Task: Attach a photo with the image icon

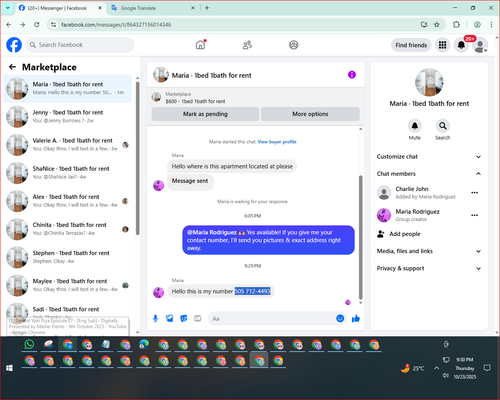Action: tap(170, 319)
